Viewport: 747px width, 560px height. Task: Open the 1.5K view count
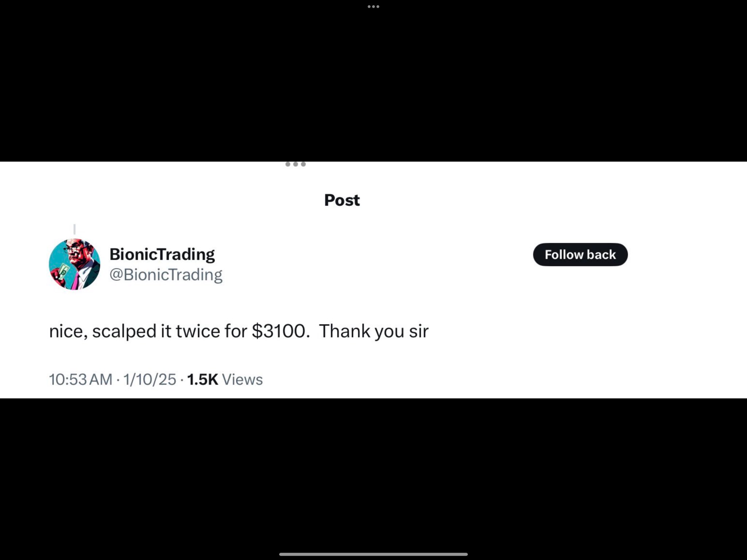(x=202, y=379)
